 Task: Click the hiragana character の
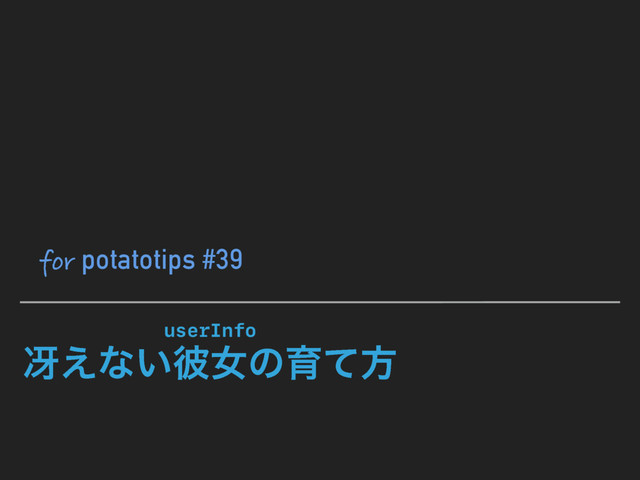coord(266,363)
